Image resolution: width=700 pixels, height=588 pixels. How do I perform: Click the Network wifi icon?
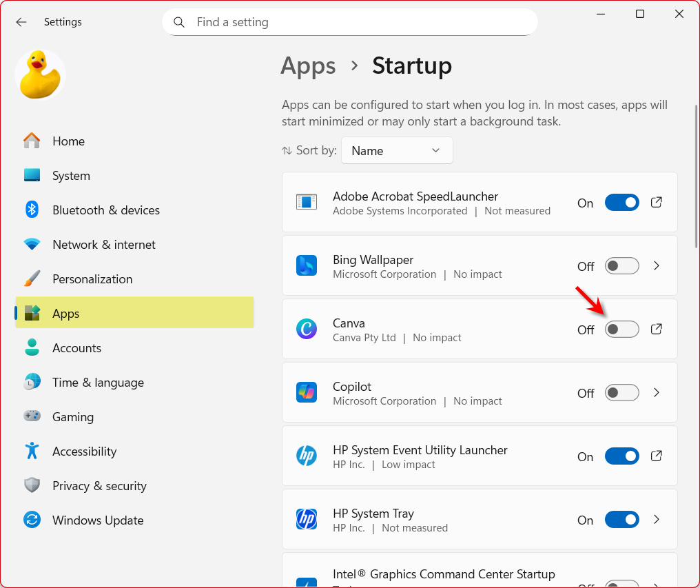pos(32,245)
